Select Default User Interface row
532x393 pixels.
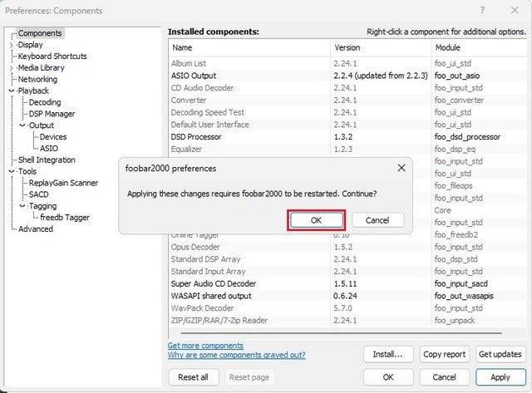[x=347, y=125]
